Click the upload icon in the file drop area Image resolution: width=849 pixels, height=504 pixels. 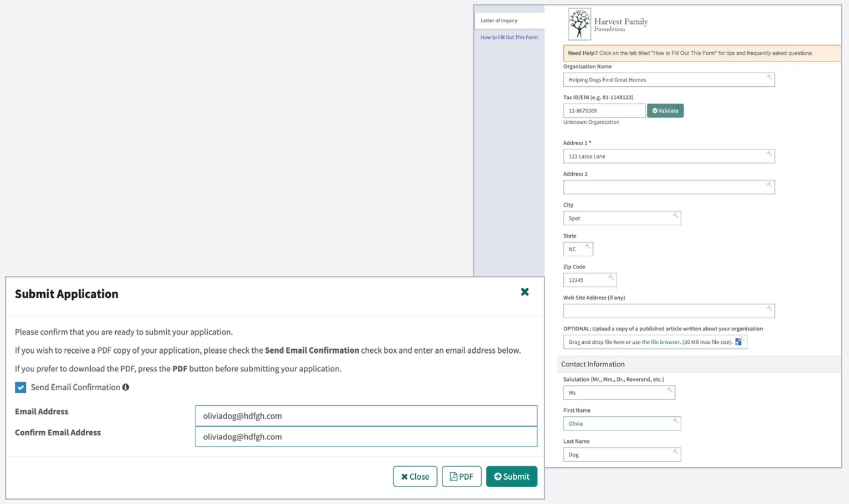(x=739, y=342)
